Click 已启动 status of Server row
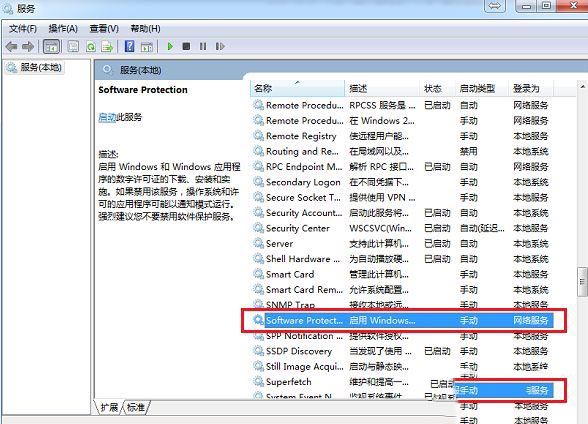Viewport: 588px width, 424px height. click(437, 243)
